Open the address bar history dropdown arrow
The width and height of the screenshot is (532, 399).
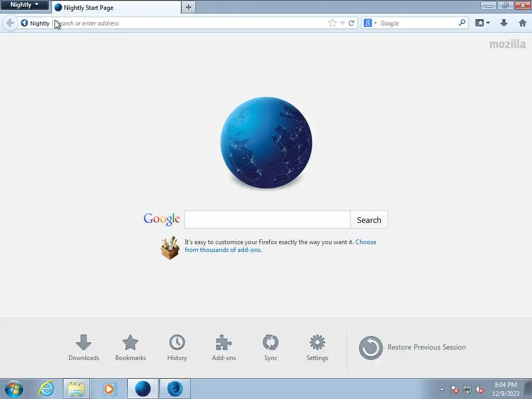coord(343,23)
